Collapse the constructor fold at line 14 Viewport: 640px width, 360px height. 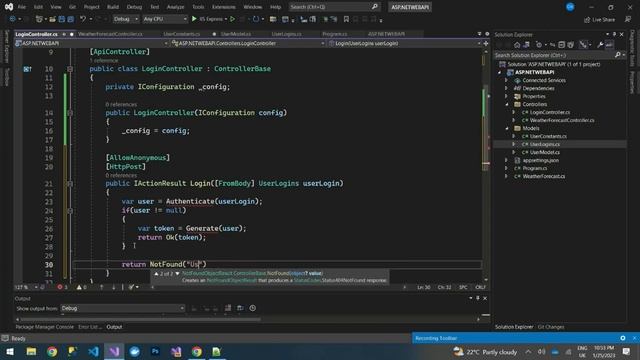coord(70,113)
